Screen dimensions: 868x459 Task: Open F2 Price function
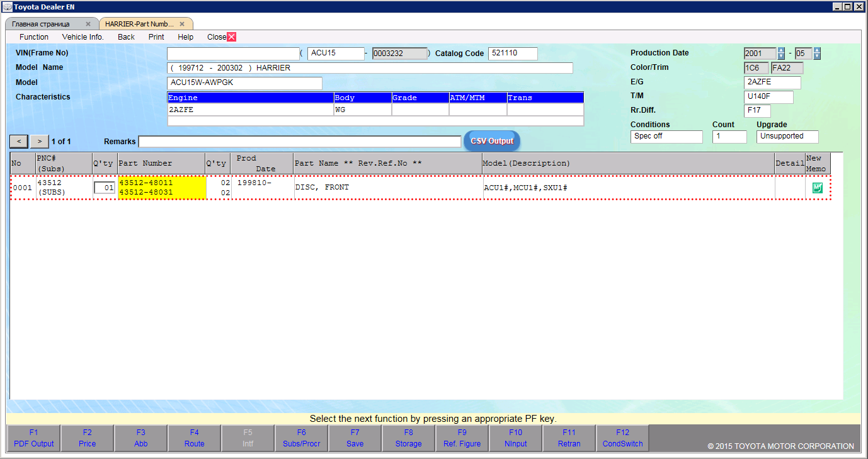click(87, 438)
